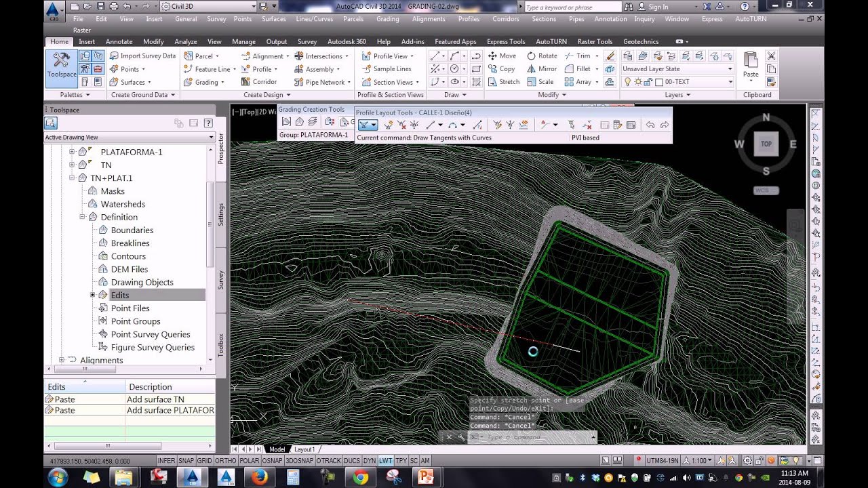Select Breaklines in the Definition tree
Image resolution: width=868 pixels, height=488 pixels.
[130, 243]
